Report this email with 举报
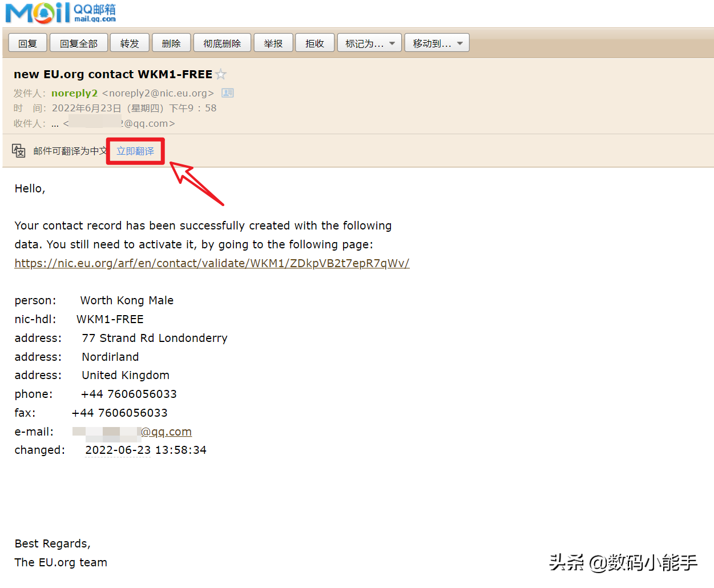This screenshot has height=588, width=714. pyautogui.click(x=273, y=43)
